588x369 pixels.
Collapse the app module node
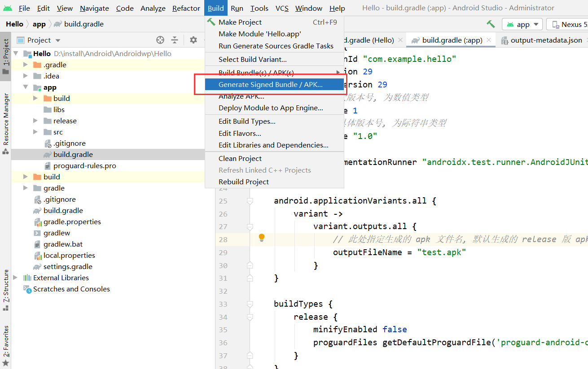click(26, 87)
